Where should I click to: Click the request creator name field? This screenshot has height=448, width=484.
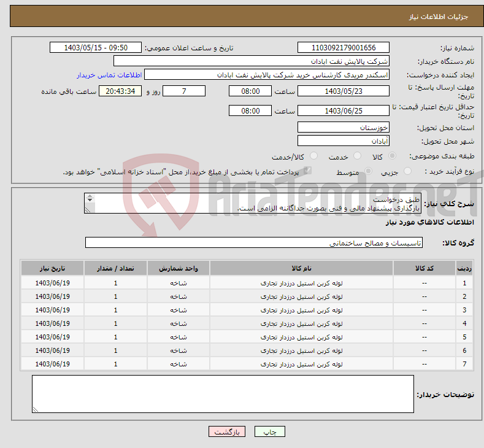coord(267,75)
